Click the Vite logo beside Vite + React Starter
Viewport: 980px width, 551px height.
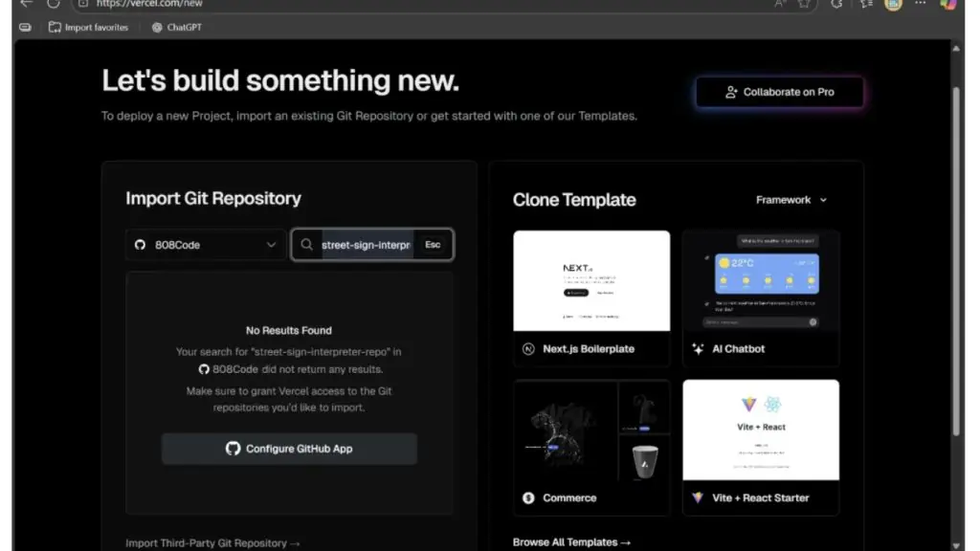pos(698,497)
